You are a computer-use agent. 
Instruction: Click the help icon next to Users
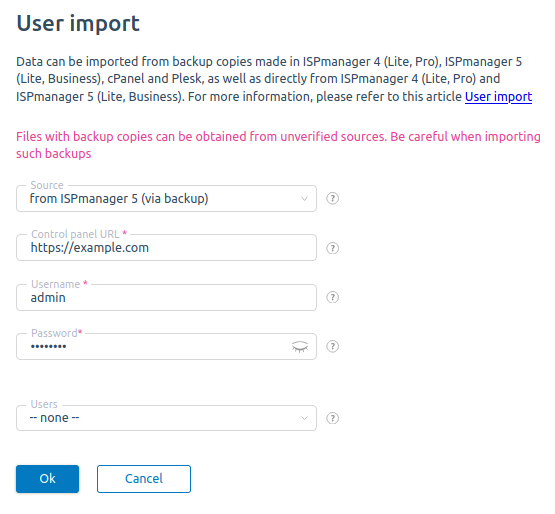[x=332, y=418]
